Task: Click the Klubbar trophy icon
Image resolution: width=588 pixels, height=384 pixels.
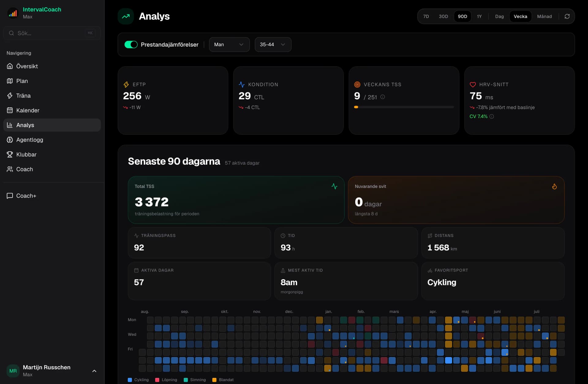Action: click(10, 154)
